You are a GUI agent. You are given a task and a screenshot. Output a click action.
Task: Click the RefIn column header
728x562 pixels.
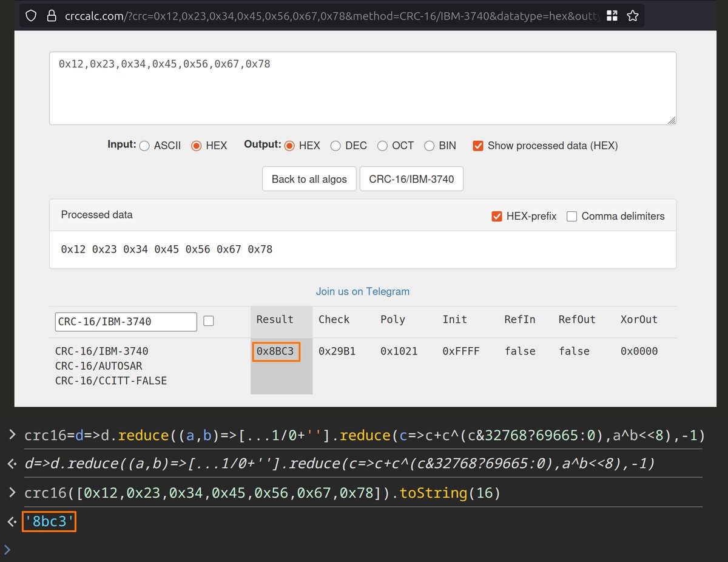pos(520,319)
